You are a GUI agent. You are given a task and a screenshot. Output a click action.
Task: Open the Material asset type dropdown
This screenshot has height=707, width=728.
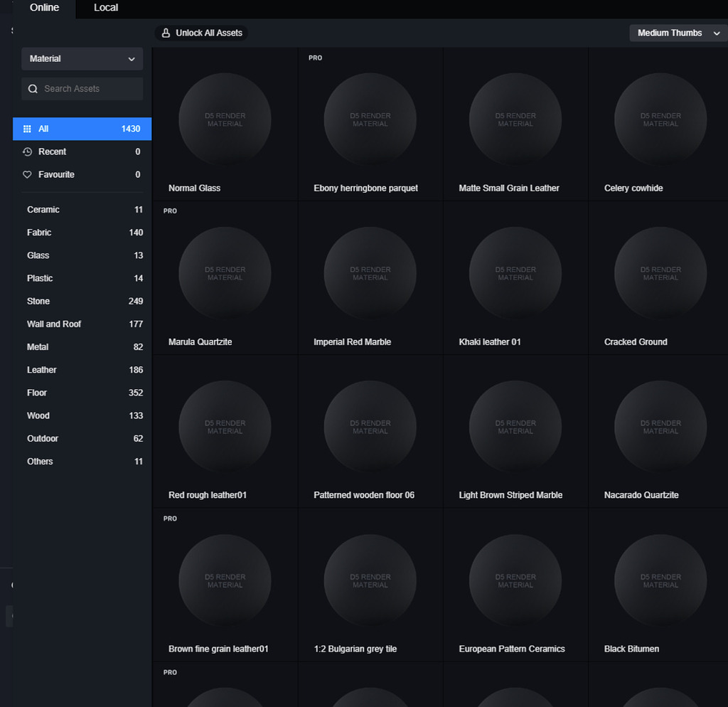pos(82,59)
